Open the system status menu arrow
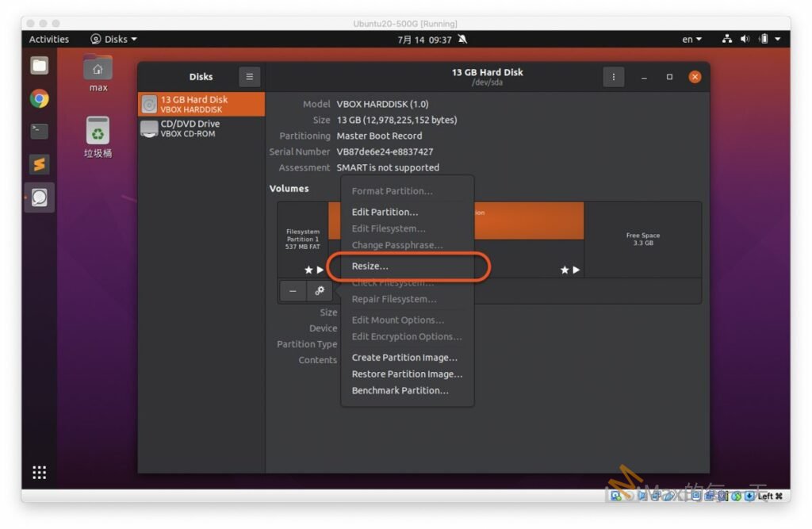 pyautogui.click(x=778, y=39)
